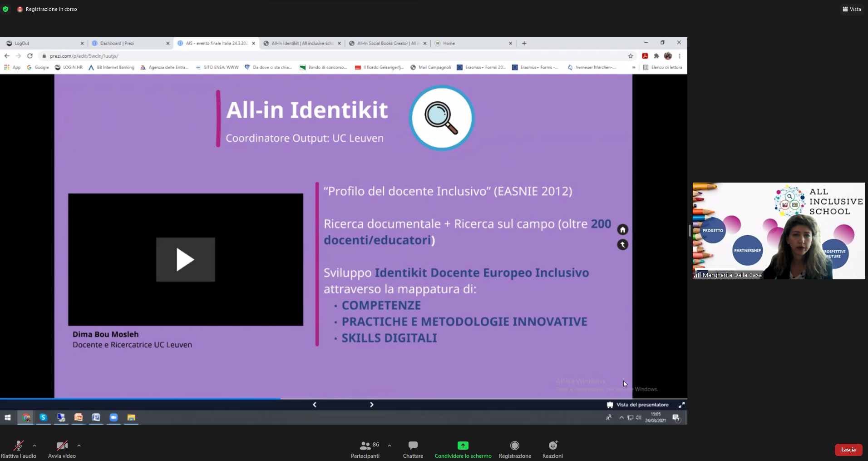This screenshot has width=868, height=461.
Task: Click the red Lascia button
Action: click(x=848, y=450)
